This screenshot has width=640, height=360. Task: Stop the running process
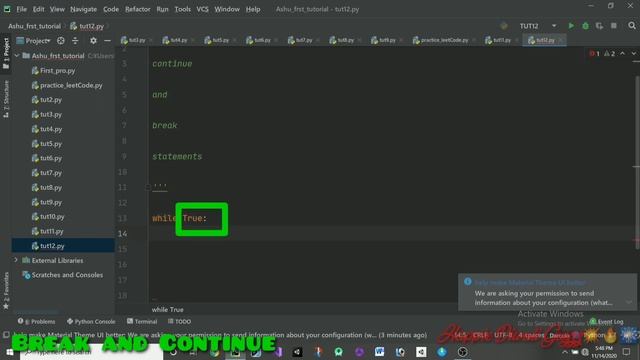point(613,26)
